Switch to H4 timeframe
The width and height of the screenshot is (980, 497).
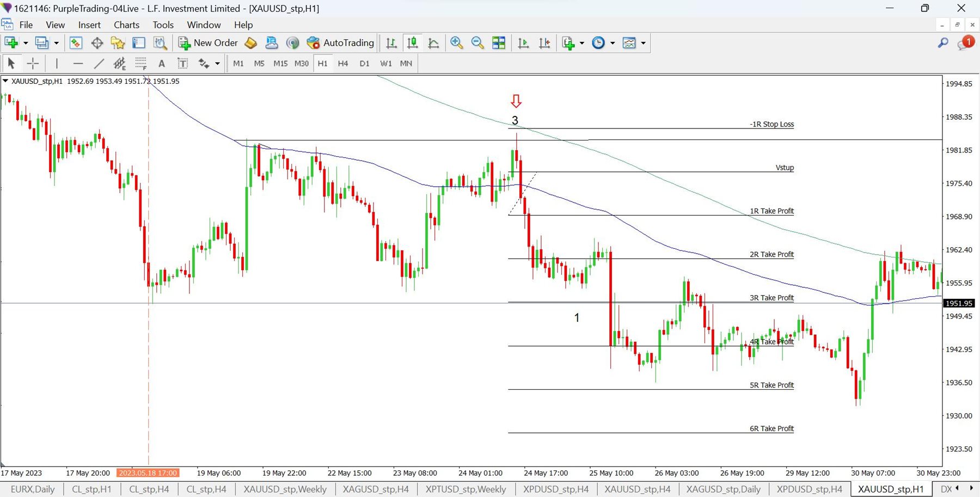pyautogui.click(x=343, y=64)
